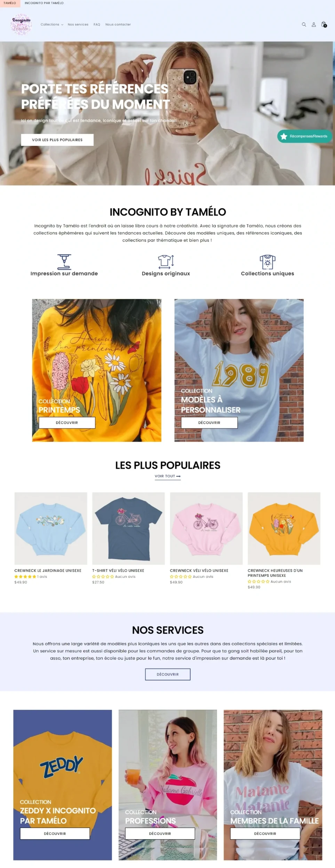
Task: Open the account user icon
Action: 313,24
